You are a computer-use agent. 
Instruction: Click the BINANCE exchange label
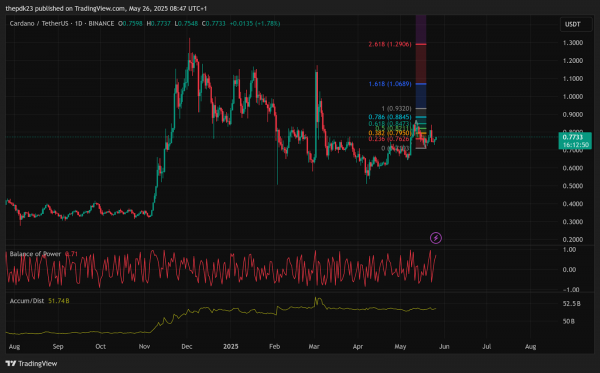(101, 24)
